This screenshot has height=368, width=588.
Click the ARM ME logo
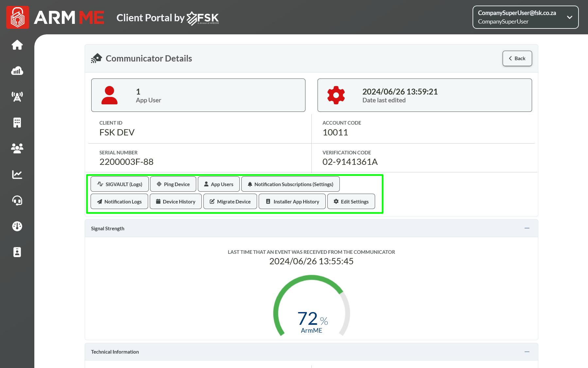56,17
